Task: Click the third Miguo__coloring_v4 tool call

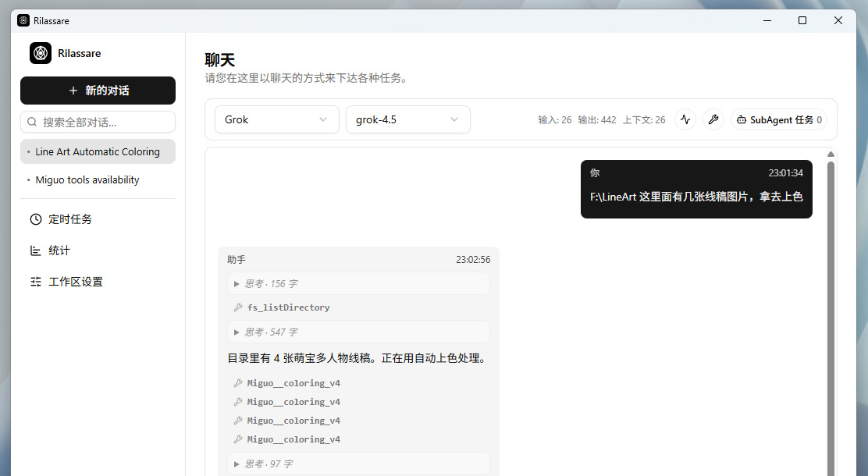Action: (x=293, y=421)
